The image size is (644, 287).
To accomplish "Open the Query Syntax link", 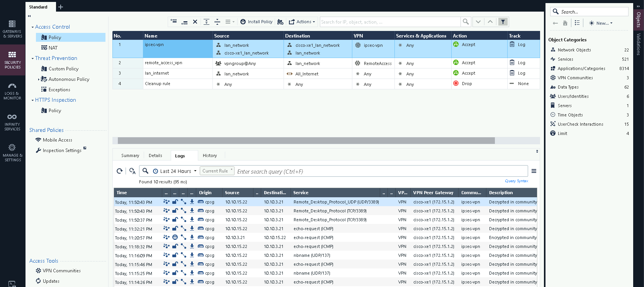I will click(x=516, y=181).
